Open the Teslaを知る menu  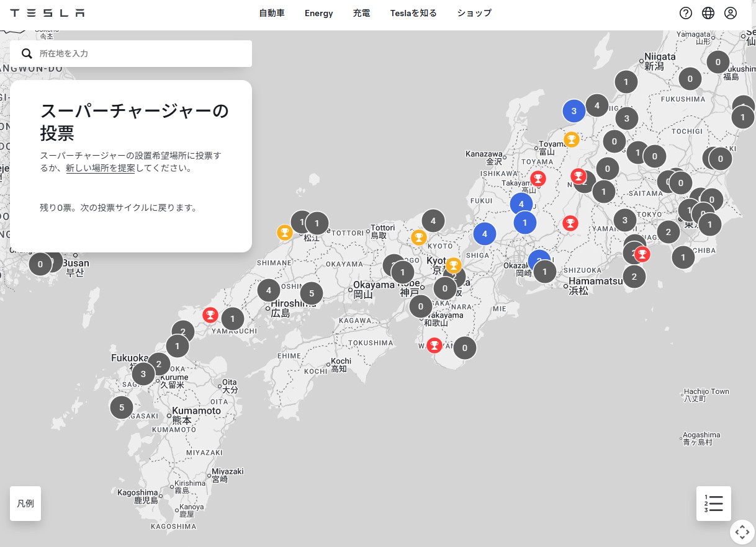pos(413,13)
